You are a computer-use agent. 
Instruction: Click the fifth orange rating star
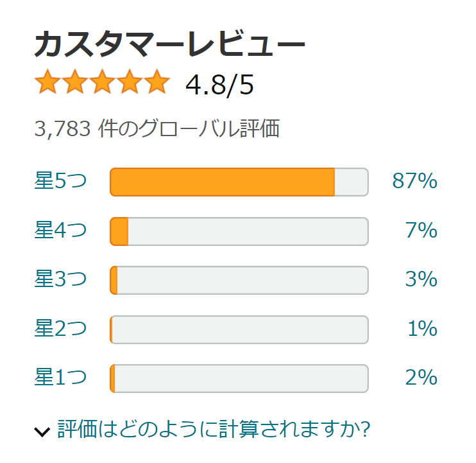point(157,83)
